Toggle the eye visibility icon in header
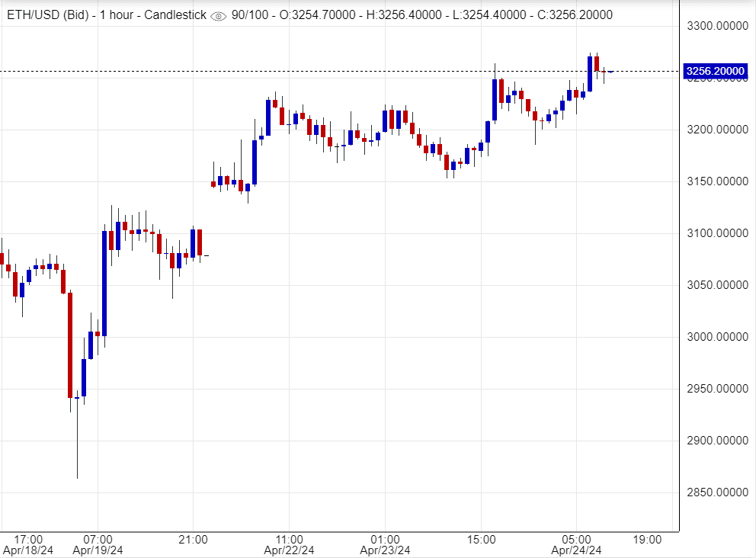 pyautogui.click(x=218, y=15)
